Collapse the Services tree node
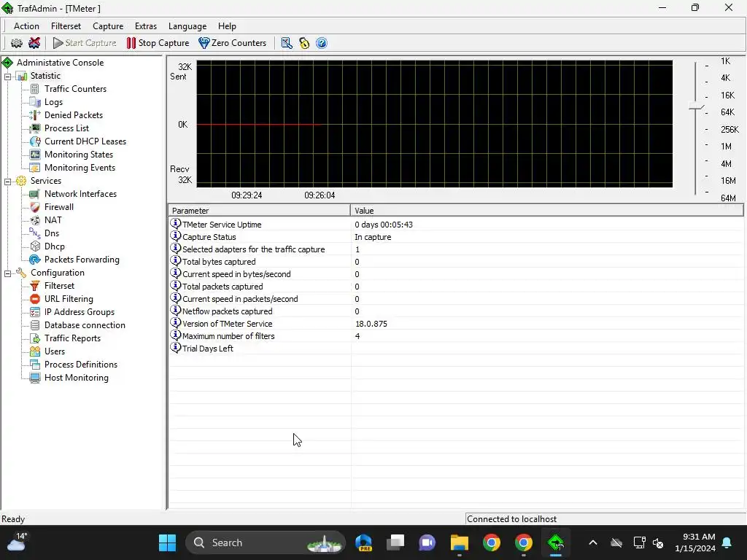 [x=7, y=182]
